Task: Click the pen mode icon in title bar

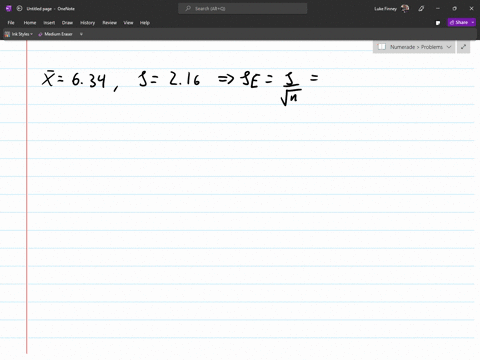Action: coord(421,9)
